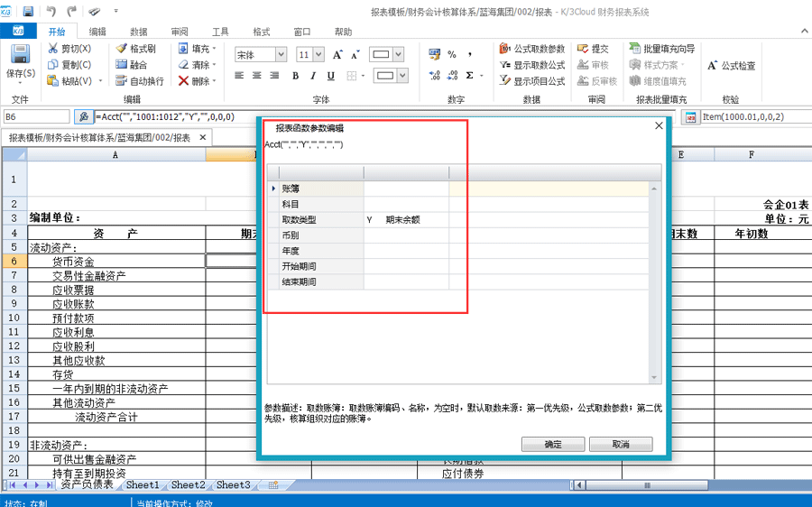The image size is (812, 507).
Task: Toggle 自动换行 auto wrap
Action: tap(140, 81)
